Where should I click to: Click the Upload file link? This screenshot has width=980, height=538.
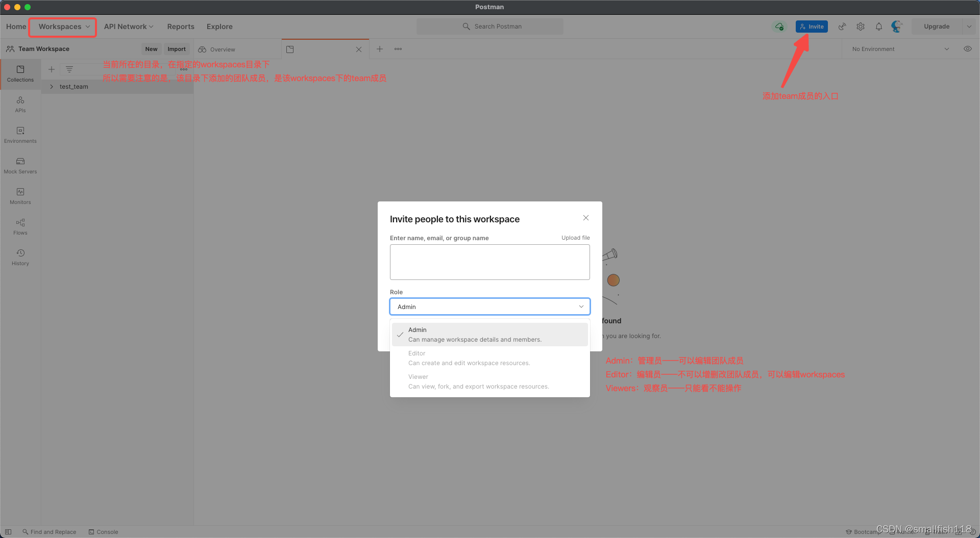click(575, 238)
